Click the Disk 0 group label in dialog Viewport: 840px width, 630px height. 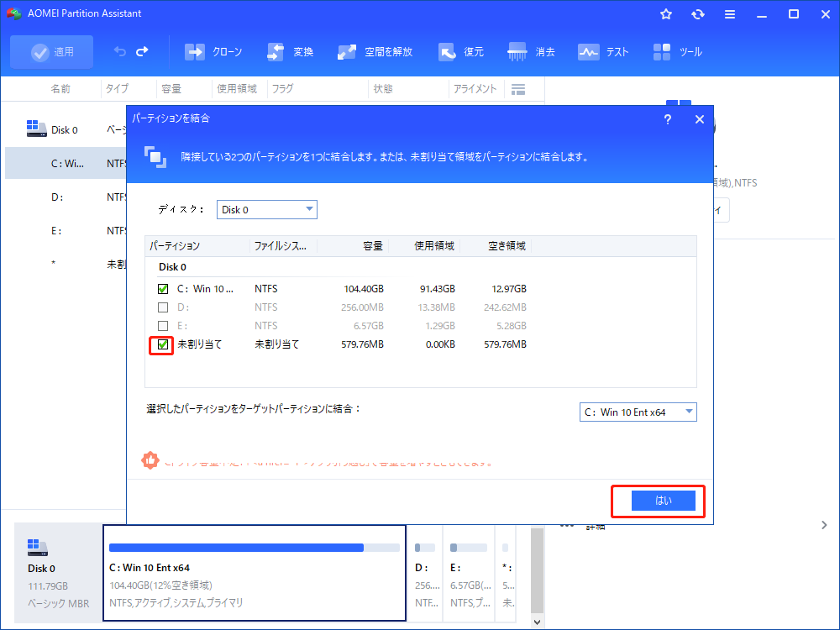click(172, 267)
